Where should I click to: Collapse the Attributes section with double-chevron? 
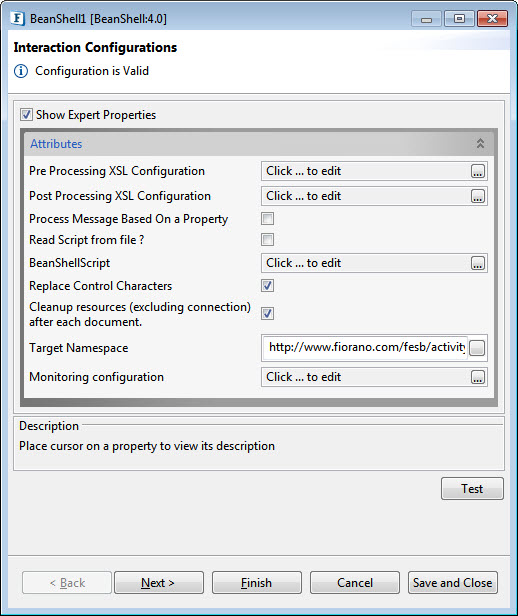[x=480, y=143]
